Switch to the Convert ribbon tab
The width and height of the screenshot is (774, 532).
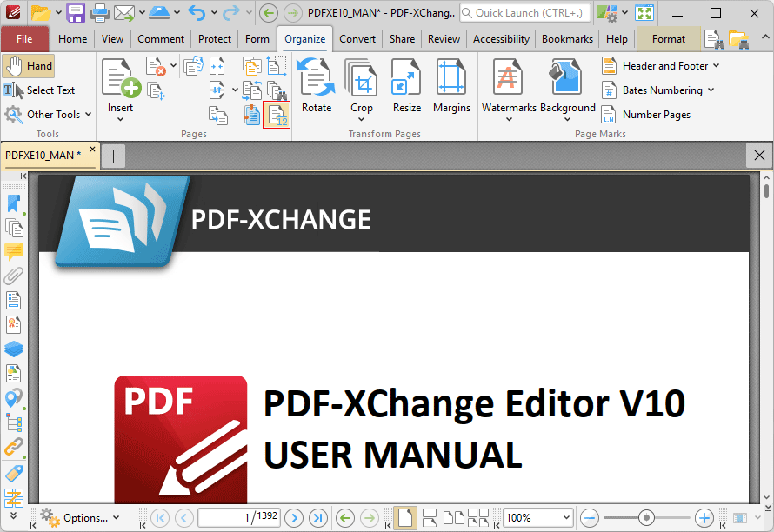[357, 39]
